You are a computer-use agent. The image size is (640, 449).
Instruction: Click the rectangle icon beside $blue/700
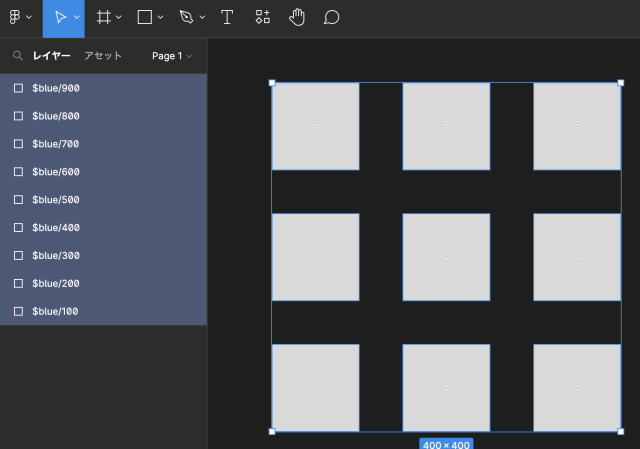click(x=18, y=144)
